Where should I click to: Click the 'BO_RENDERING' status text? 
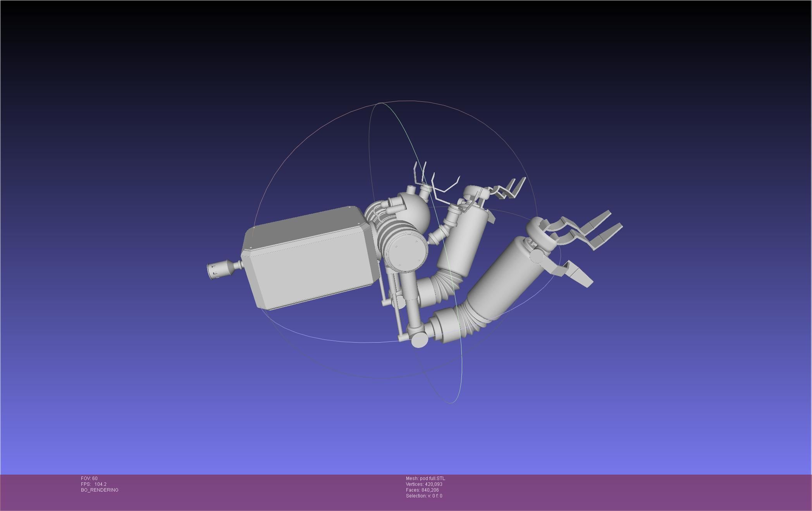point(100,490)
